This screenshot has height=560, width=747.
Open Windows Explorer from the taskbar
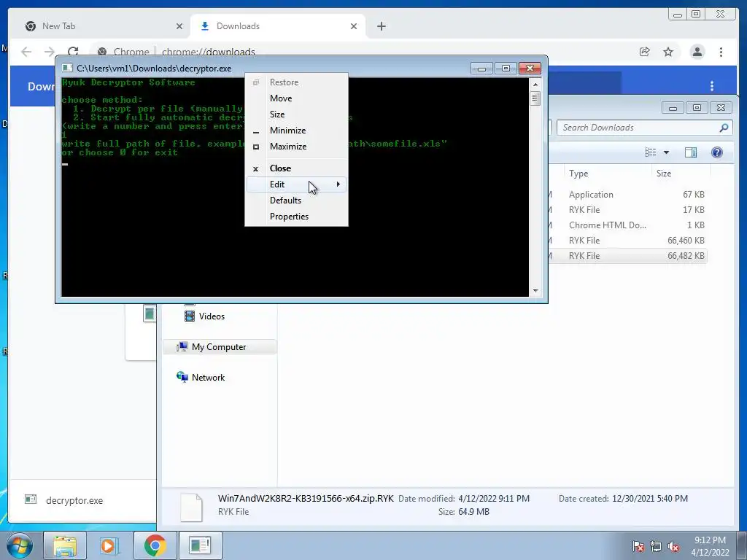click(65, 545)
